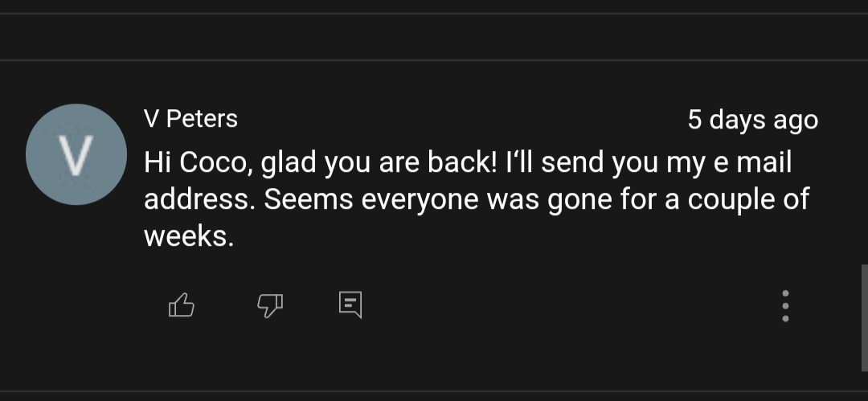Click the speech-bubble reply icon

tap(350, 305)
